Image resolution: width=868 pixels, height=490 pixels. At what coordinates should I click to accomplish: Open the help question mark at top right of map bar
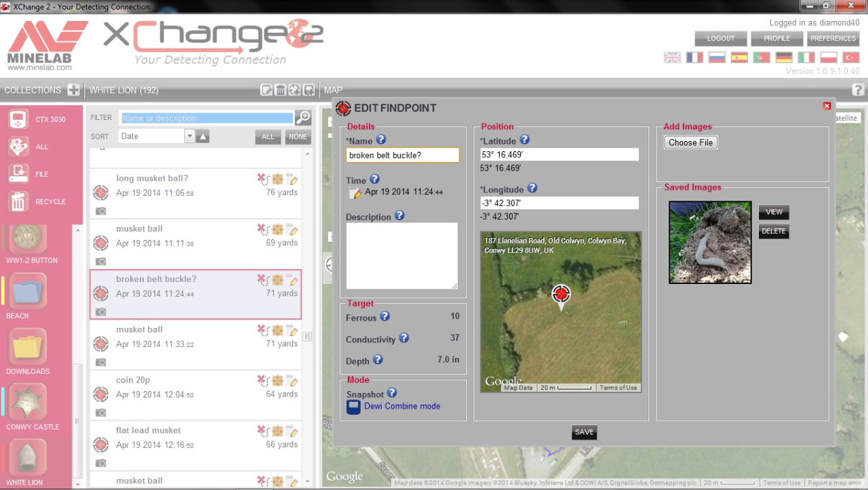[x=857, y=89]
